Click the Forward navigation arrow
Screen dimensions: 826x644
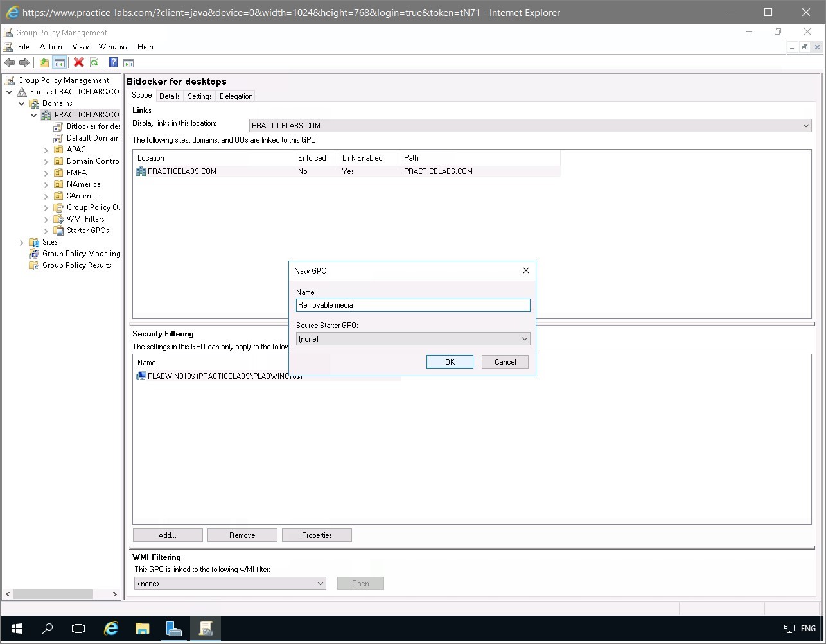click(x=24, y=62)
